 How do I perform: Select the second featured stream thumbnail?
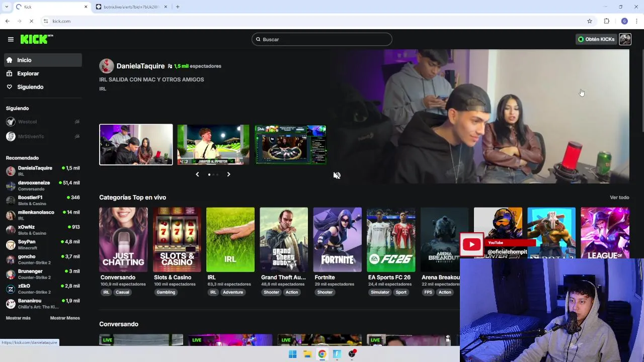click(x=213, y=144)
